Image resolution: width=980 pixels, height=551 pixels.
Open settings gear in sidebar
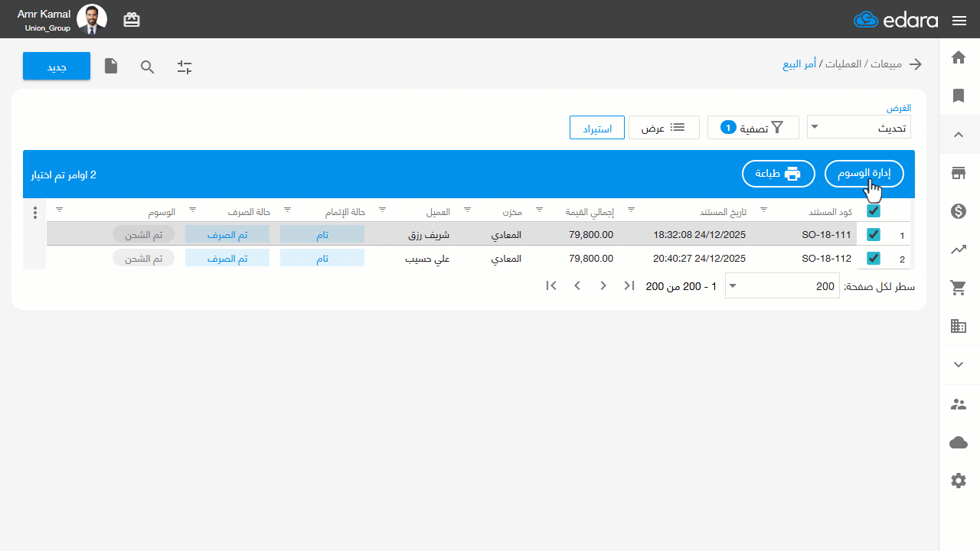pyautogui.click(x=959, y=481)
